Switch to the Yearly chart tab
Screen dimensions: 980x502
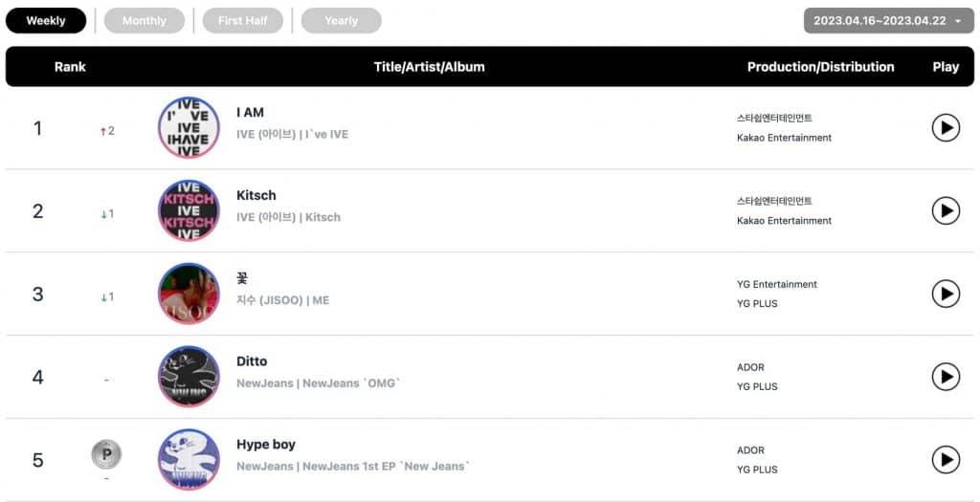pos(341,20)
